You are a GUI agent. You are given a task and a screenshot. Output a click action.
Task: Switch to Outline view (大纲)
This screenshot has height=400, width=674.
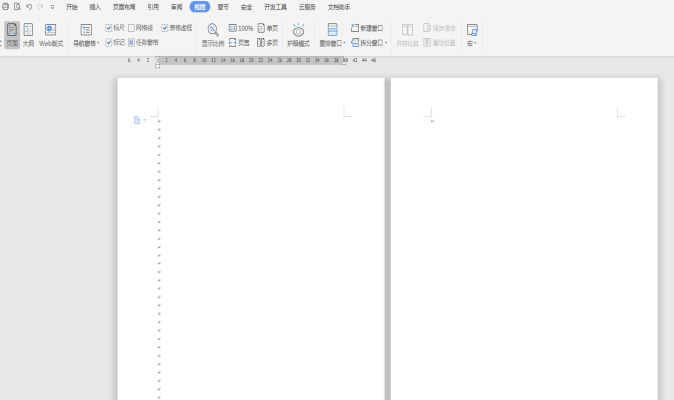point(28,35)
